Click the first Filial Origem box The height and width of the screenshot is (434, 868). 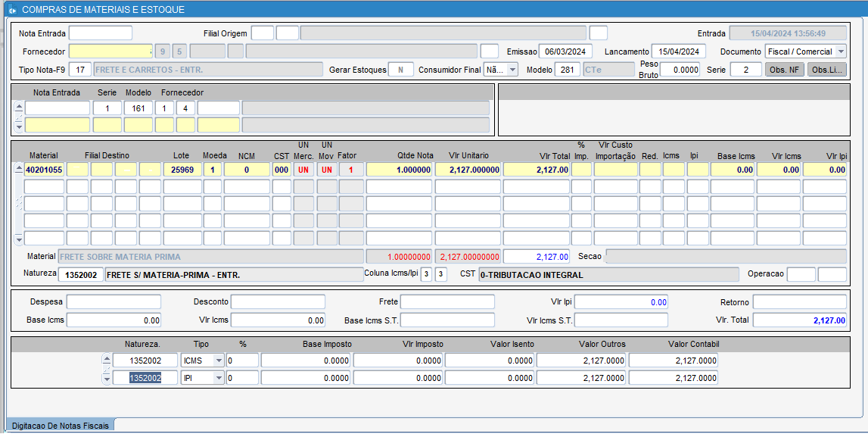tap(263, 33)
